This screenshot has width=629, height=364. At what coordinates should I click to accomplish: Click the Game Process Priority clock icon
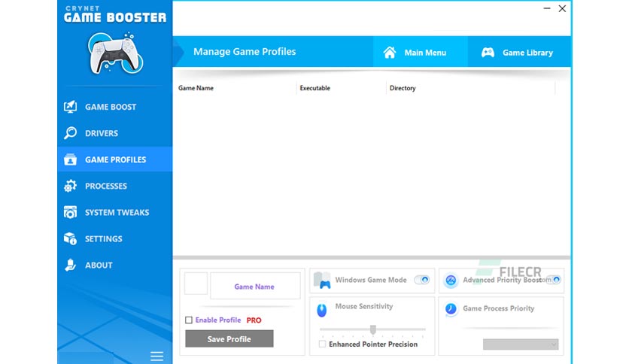tap(451, 308)
